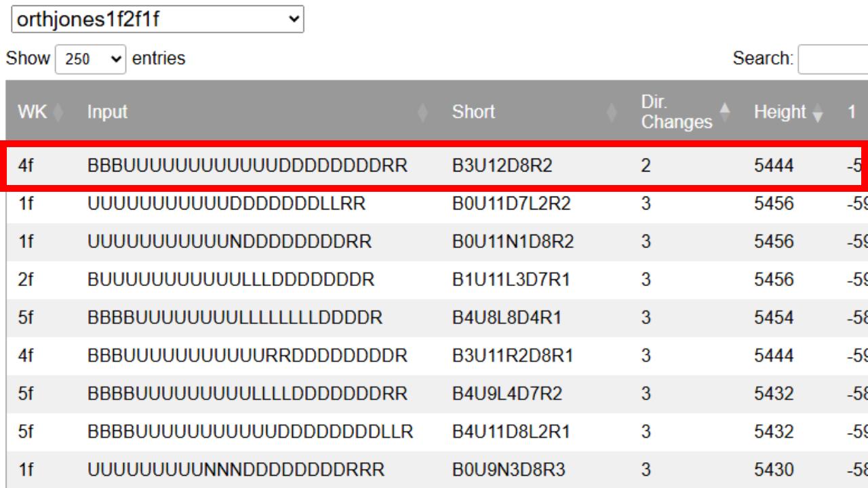Select the highlighted B3U12D8R2 row
Viewport: 868px width, 488px height.
[x=502, y=165]
